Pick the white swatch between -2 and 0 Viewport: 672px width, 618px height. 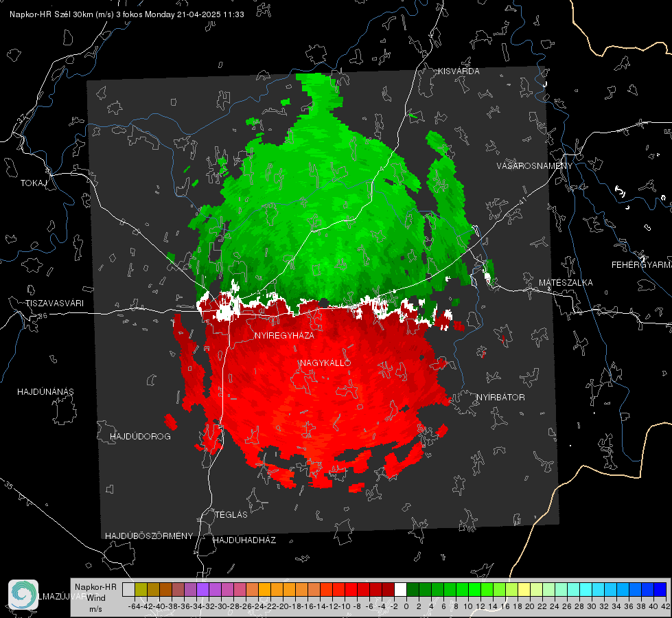pyautogui.click(x=400, y=589)
